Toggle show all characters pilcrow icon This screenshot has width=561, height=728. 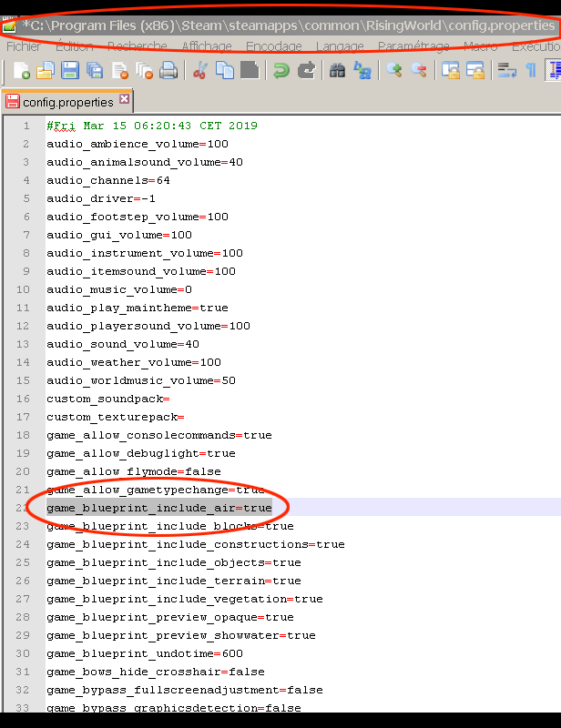[x=531, y=70]
